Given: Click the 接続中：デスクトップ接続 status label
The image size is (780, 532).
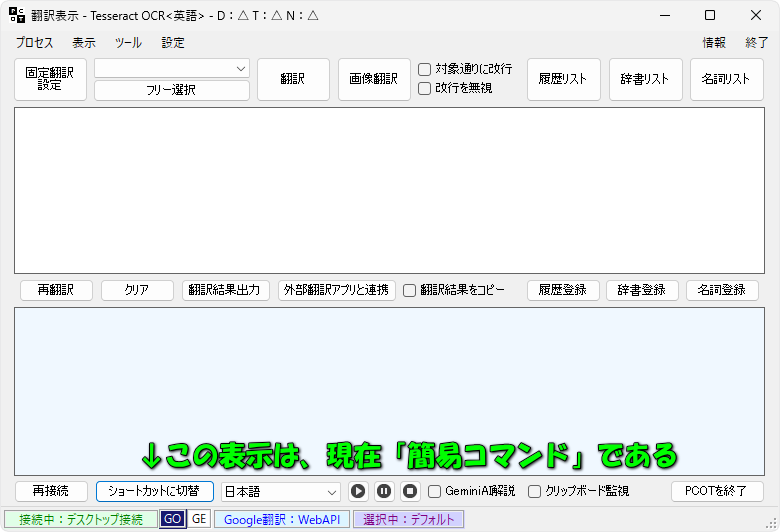Looking at the screenshot, I should [81, 519].
